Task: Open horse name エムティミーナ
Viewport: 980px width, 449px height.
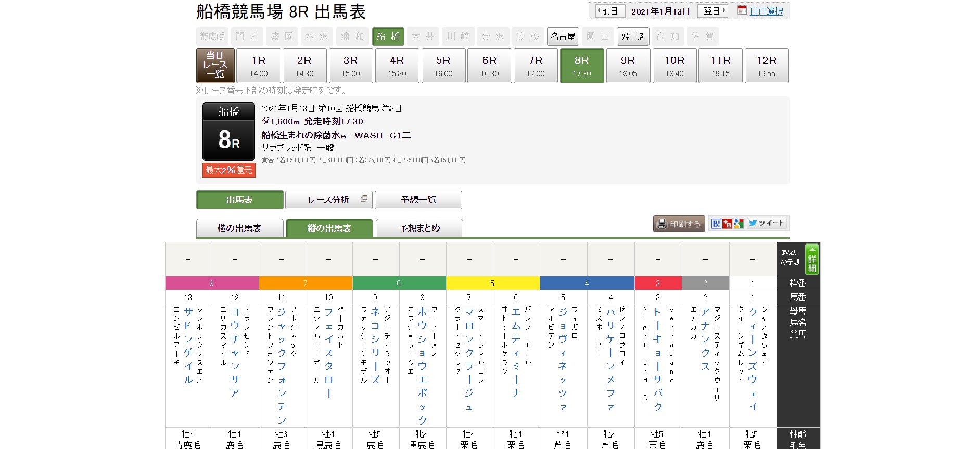Action: tap(516, 352)
